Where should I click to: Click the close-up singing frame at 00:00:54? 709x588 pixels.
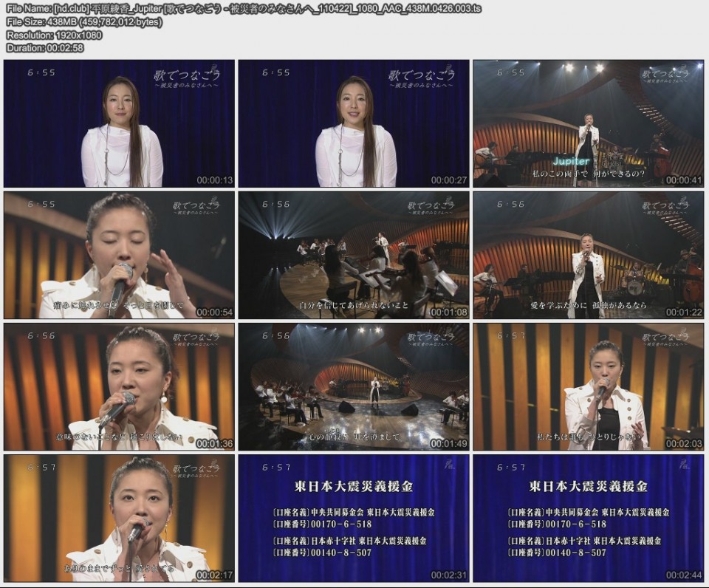pyautogui.click(x=122, y=258)
